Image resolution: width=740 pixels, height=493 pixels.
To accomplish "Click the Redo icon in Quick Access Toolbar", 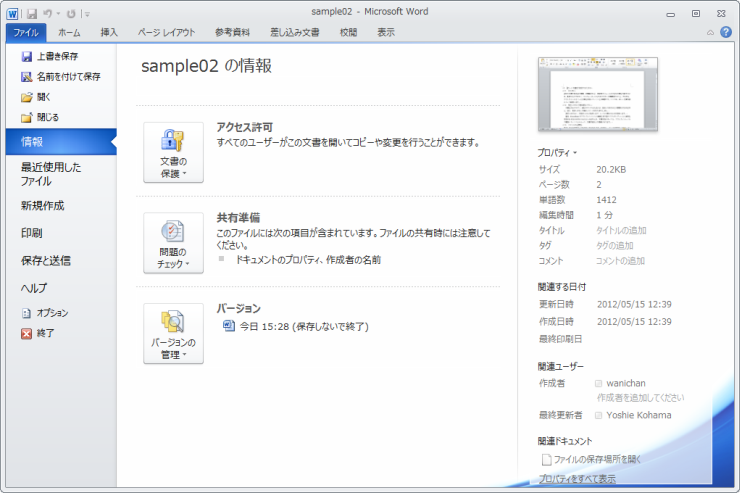I will pos(71,14).
